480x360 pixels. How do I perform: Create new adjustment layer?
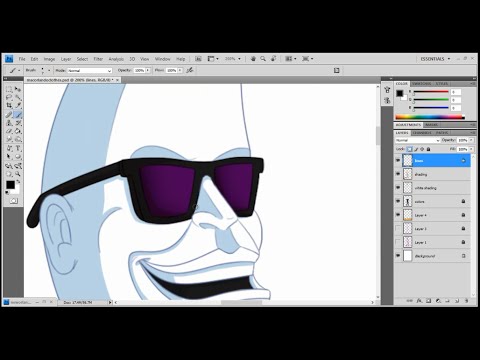point(438,301)
